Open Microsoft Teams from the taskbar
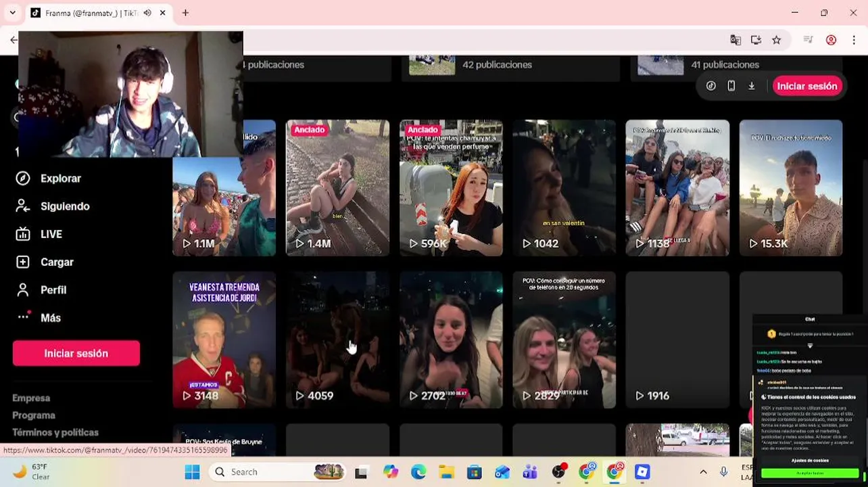Image resolution: width=868 pixels, height=487 pixels. click(x=530, y=471)
